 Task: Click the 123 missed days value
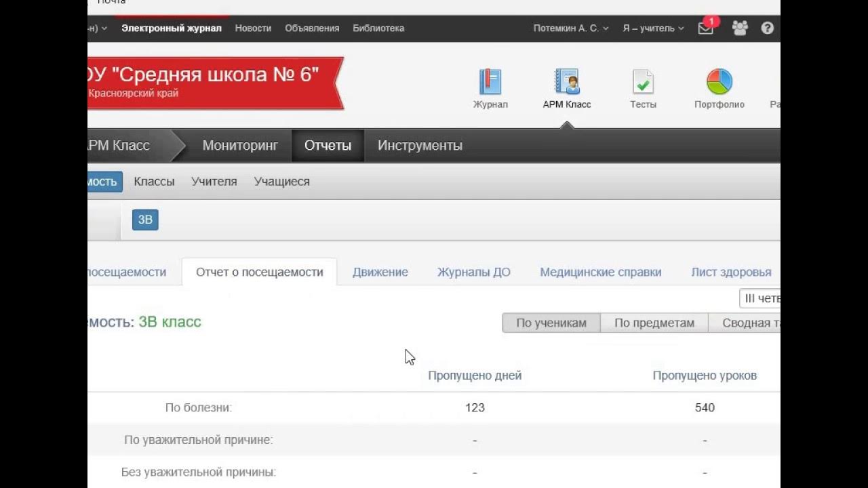click(x=475, y=408)
